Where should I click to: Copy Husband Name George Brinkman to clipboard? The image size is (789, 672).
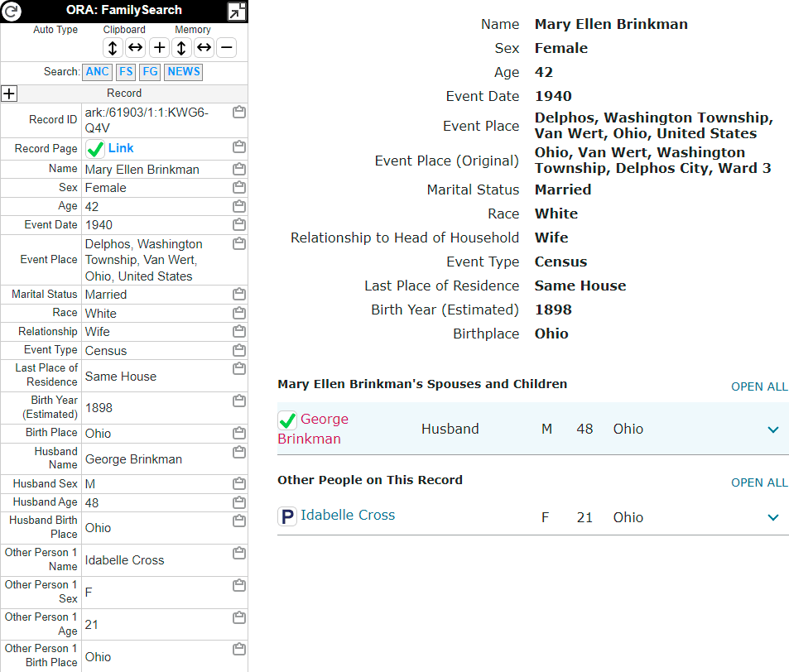point(239,452)
